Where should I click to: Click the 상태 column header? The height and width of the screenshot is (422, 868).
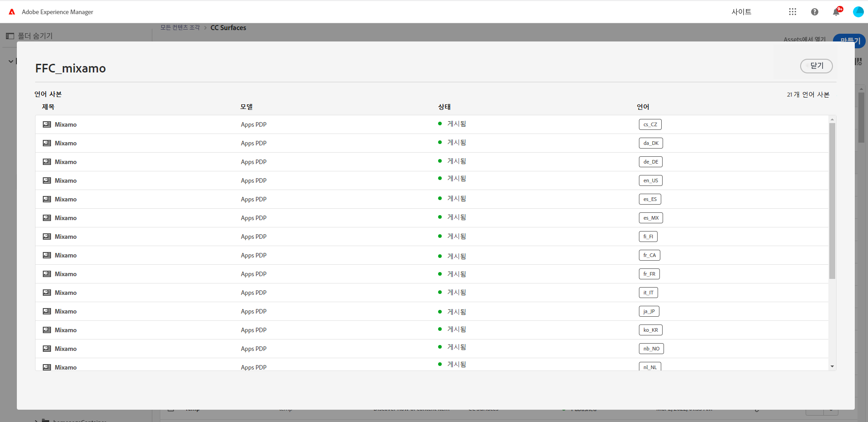(x=444, y=107)
